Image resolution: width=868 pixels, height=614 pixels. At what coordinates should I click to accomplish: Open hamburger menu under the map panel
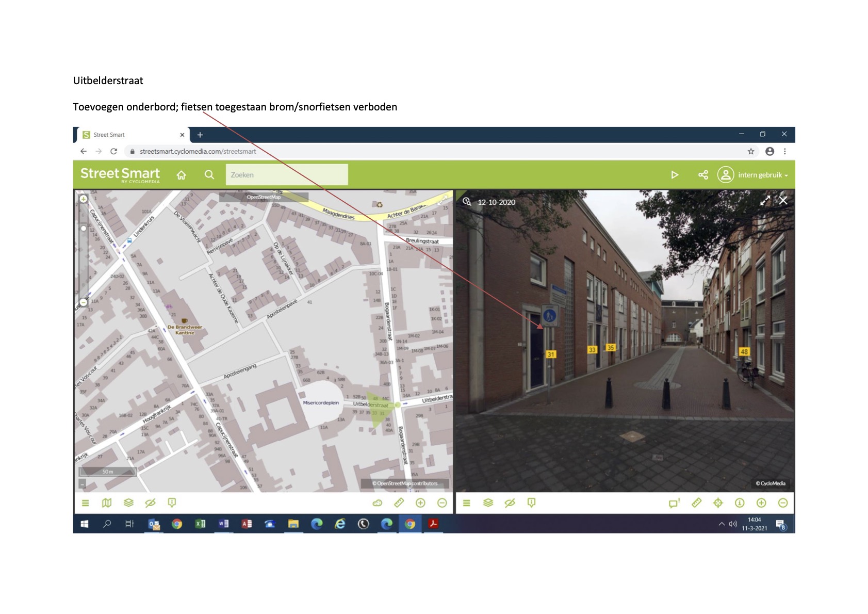[x=86, y=503]
